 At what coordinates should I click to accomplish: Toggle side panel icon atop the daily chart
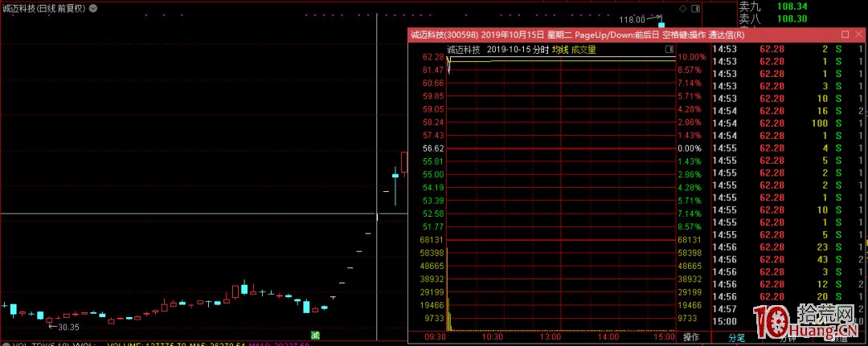[x=695, y=8]
